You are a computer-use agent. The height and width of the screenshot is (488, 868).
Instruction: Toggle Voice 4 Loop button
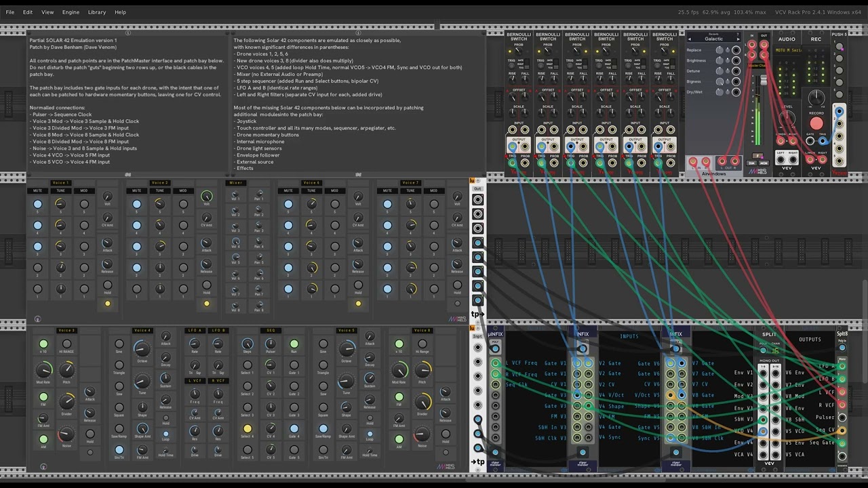click(165, 434)
